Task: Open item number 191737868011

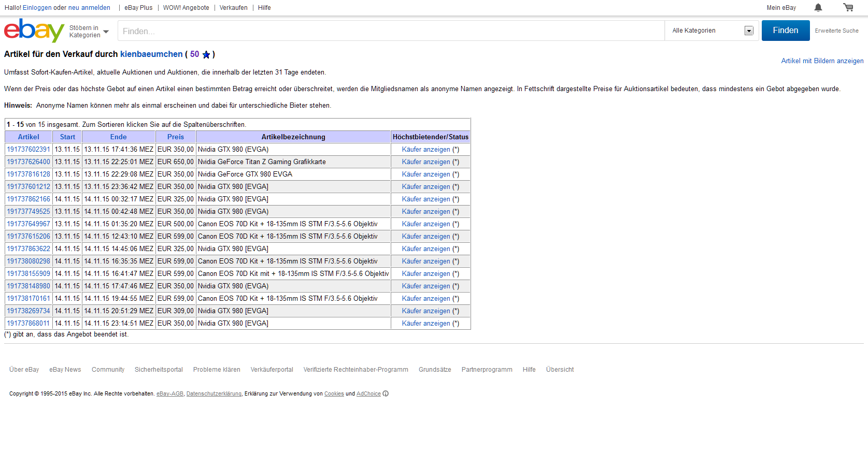Action: pyautogui.click(x=29, y=323)
